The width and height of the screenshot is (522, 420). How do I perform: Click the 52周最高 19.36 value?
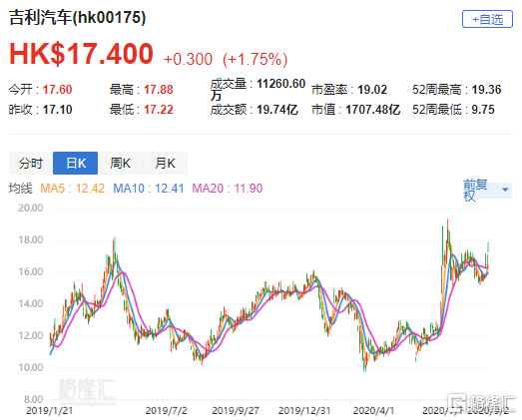486,90
